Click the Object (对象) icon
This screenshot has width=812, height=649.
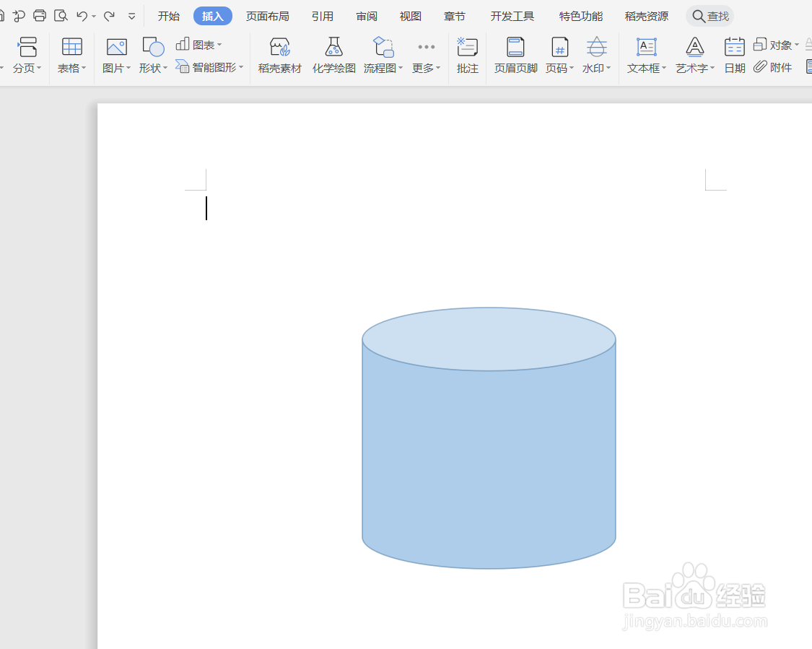(760, 45)
